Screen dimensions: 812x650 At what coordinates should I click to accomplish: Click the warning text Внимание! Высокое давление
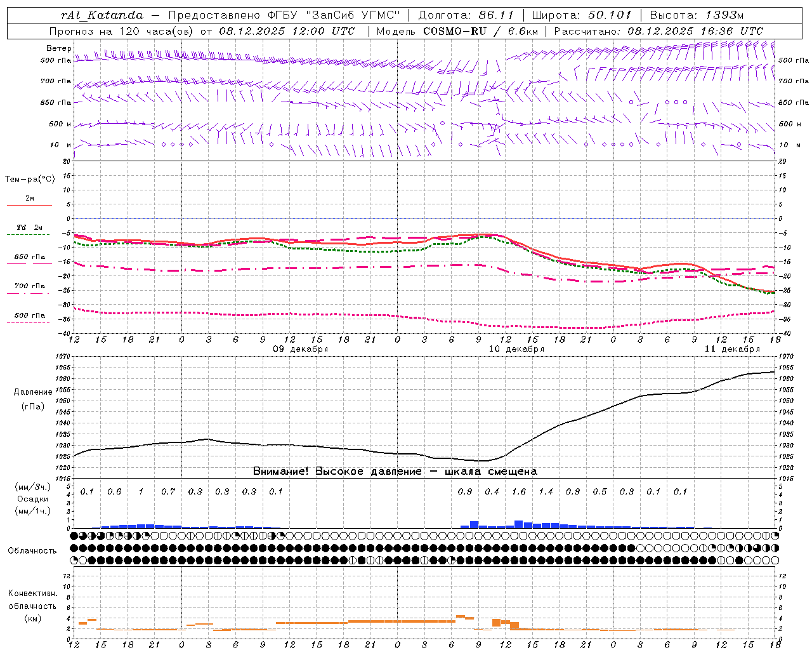pyautogui.click(x=337, y=472)
